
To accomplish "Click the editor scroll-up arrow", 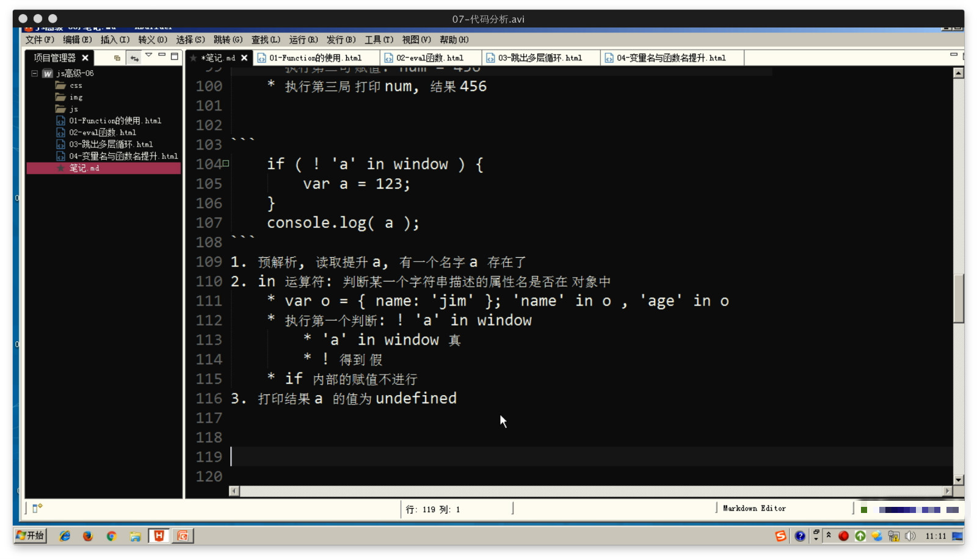I will point(959,73).
